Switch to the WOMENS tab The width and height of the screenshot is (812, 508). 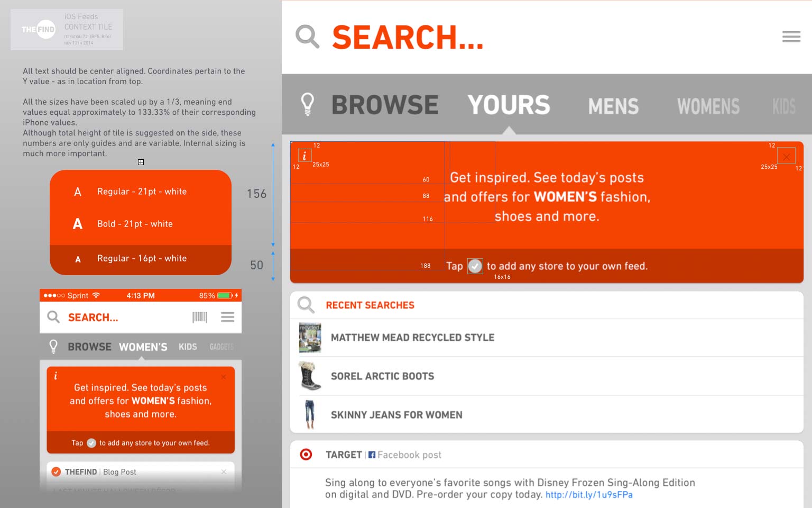click(708, 106)
